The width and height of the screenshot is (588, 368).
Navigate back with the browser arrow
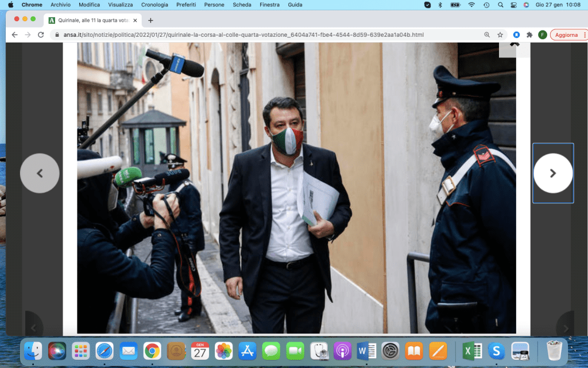[x=14, y=34]
